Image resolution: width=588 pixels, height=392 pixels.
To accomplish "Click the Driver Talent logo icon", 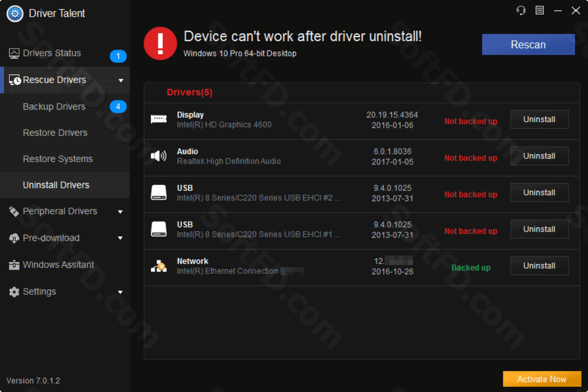I will pyautogui.click(x=15, y=14).
